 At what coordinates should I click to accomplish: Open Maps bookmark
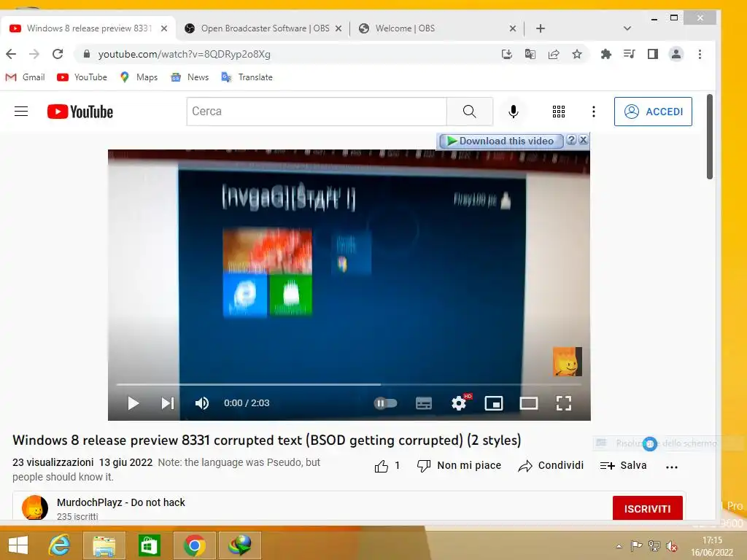pos(139,77)
